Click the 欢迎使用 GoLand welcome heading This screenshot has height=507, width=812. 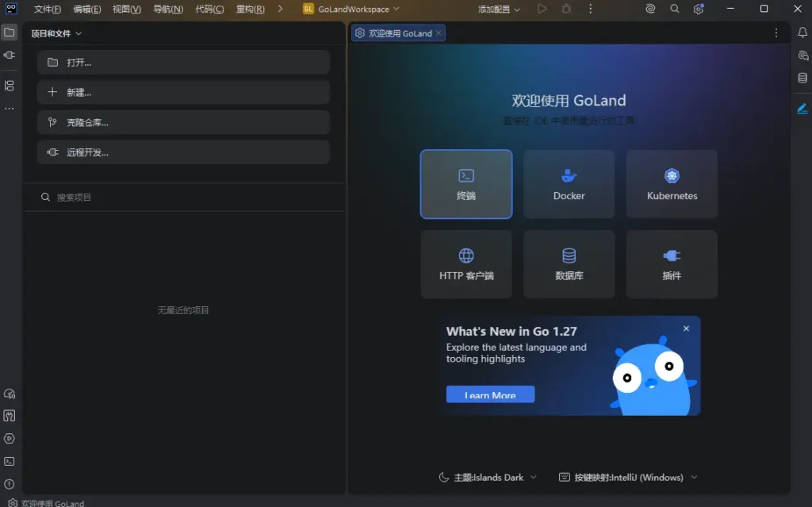[x=569, y=100]
